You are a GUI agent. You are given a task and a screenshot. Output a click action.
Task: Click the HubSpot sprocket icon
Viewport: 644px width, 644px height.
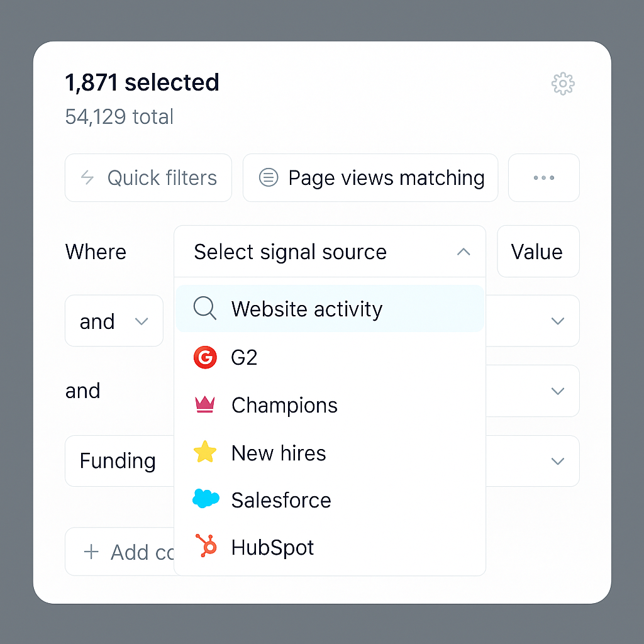[205, 547]
